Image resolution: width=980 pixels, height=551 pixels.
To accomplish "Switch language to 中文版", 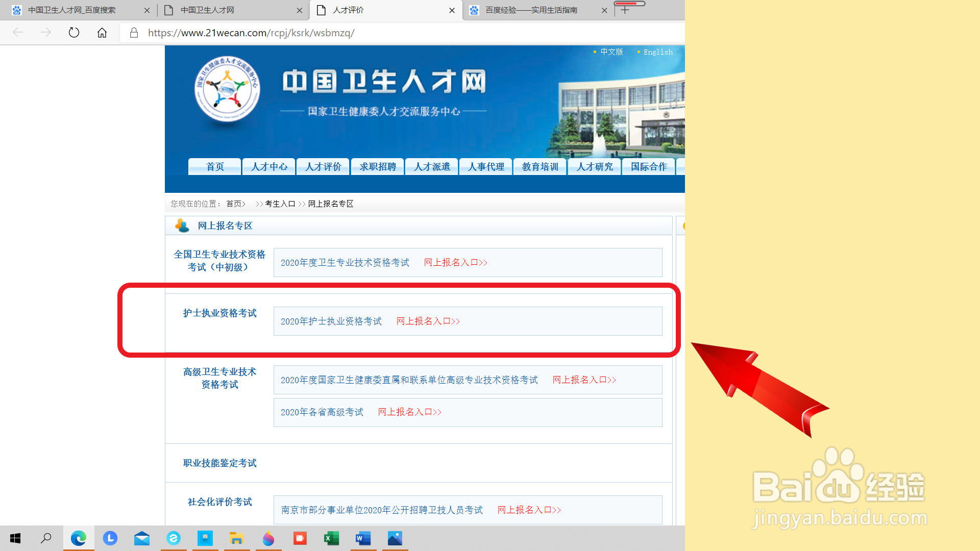I will 611,52.
